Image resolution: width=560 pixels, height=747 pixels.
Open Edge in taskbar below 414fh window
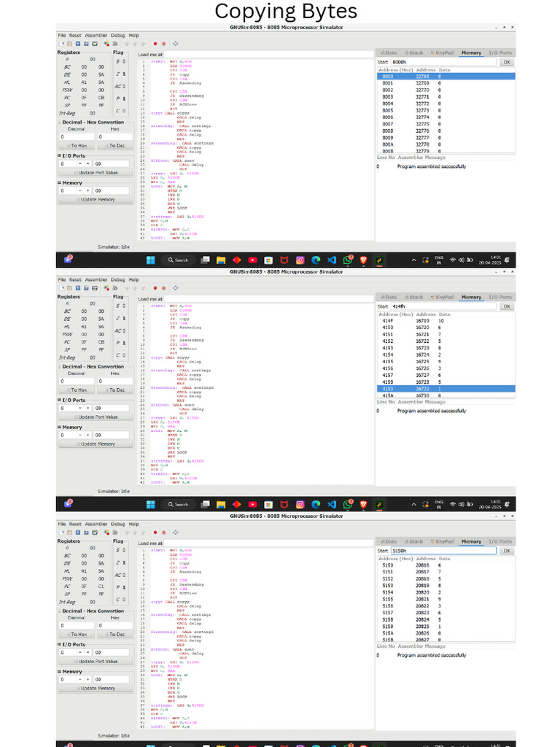pyautogui.click(x=316, y=505)
